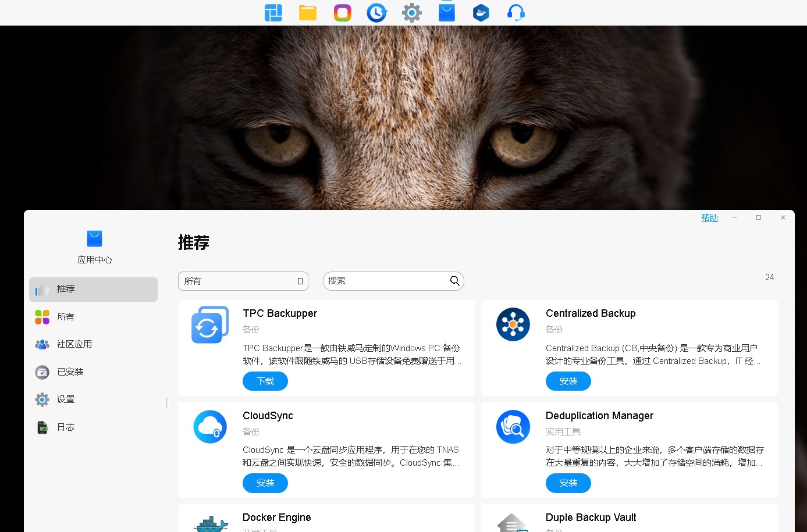The width and height of the screenshot is (807, 532).
Task: Click the 社区应用 people icon
Action: (42, 344)
